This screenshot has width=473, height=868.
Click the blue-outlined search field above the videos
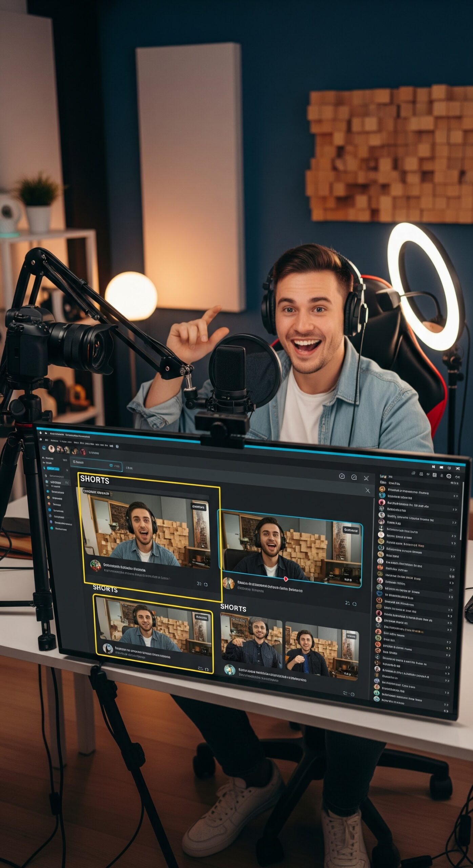click(x=96, y=465)
